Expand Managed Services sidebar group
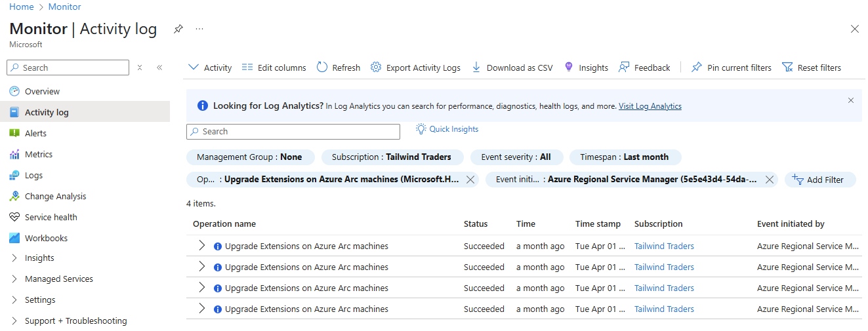The height and width of the screenshot is (331, 868). pos(14,279)
